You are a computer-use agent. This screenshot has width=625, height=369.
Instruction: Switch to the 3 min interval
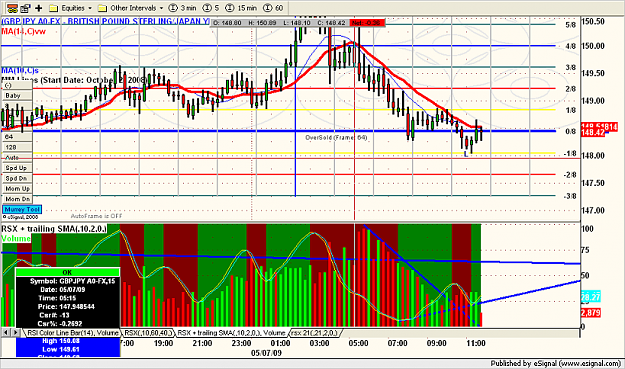pos(183,8)
